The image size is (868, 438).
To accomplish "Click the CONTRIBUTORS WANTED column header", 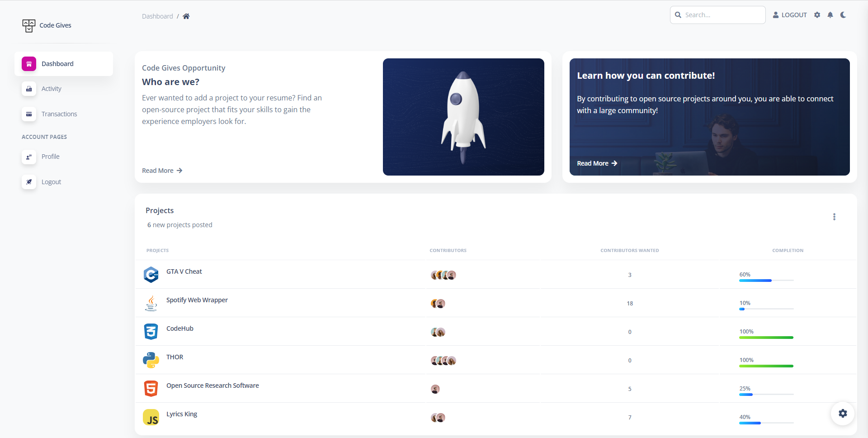I will 629,250.
